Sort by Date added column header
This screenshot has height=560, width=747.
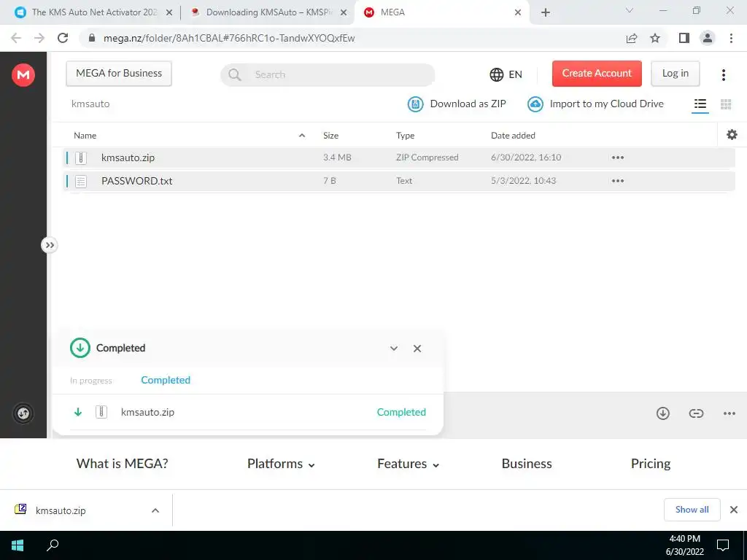click(x=513, y=136)
